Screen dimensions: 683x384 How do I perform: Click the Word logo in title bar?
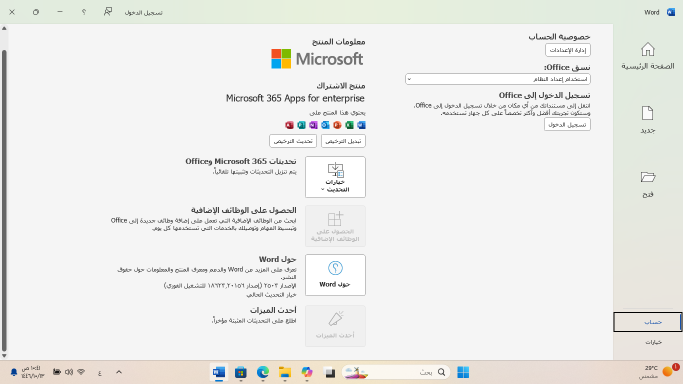pyautogui.click(x=671, y=12)
